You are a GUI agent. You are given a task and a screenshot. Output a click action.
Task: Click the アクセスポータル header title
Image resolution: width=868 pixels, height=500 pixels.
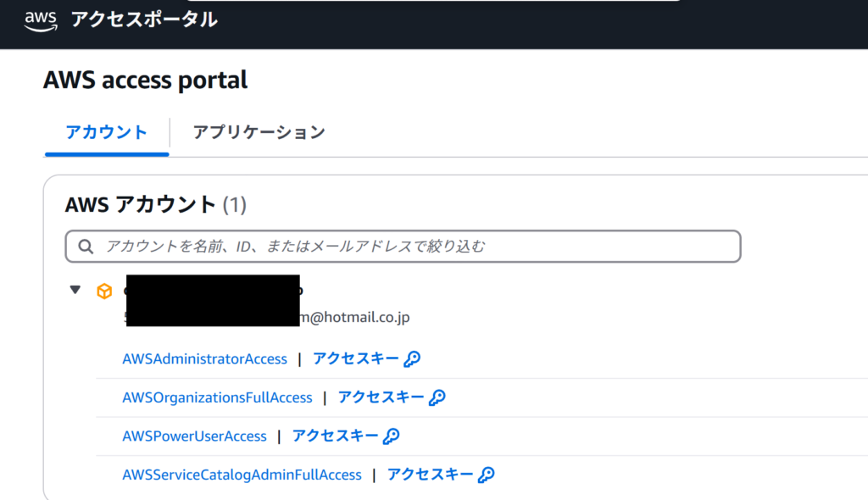coord(144,20)
